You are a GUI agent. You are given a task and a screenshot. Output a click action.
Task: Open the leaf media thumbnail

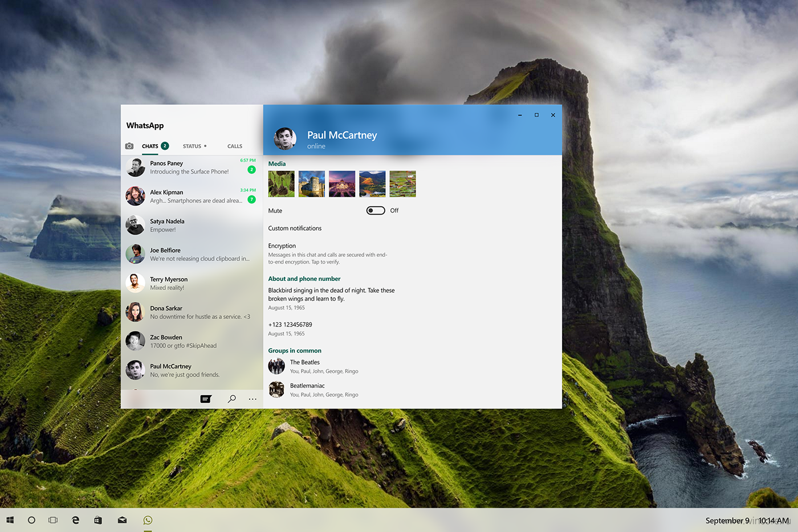pyautogui.click(x=282, y=184)
